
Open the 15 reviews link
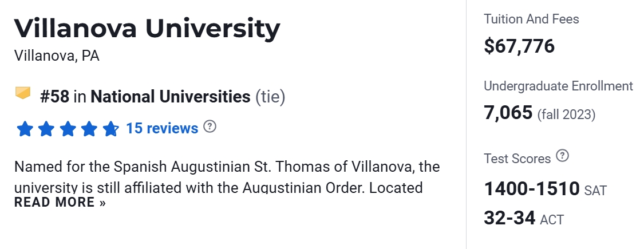click(x=162, y=128)
